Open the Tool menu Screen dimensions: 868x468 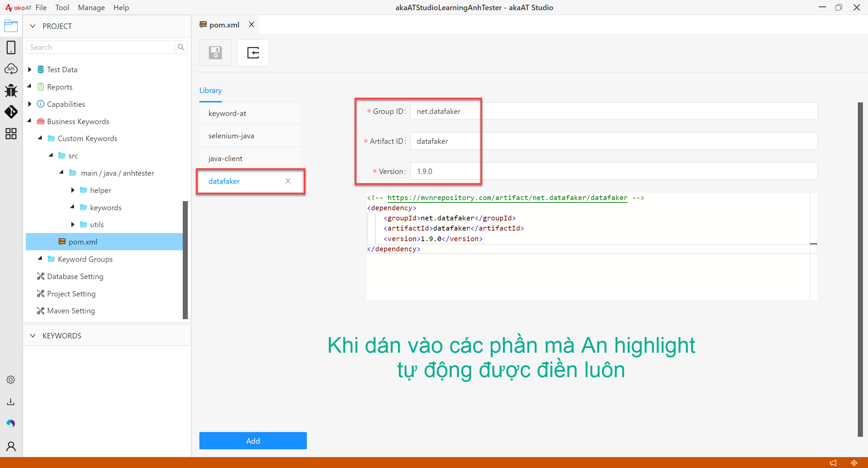pos(62,7)
